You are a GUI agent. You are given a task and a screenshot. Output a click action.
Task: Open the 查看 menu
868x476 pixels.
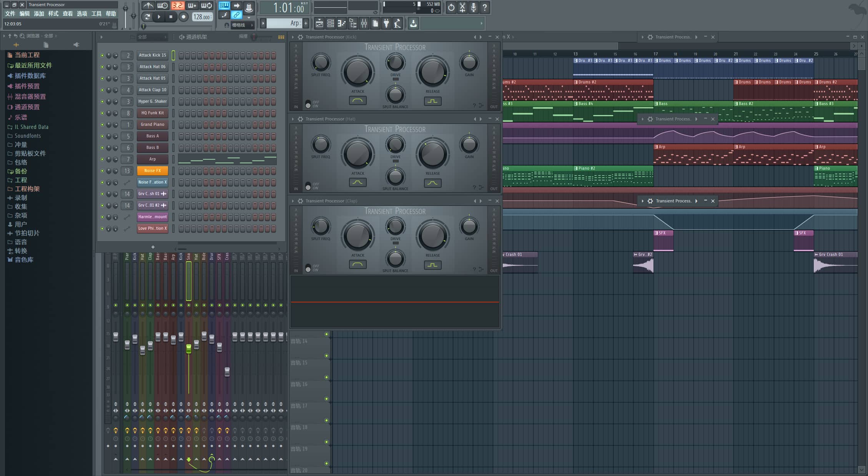click(68, 14)
